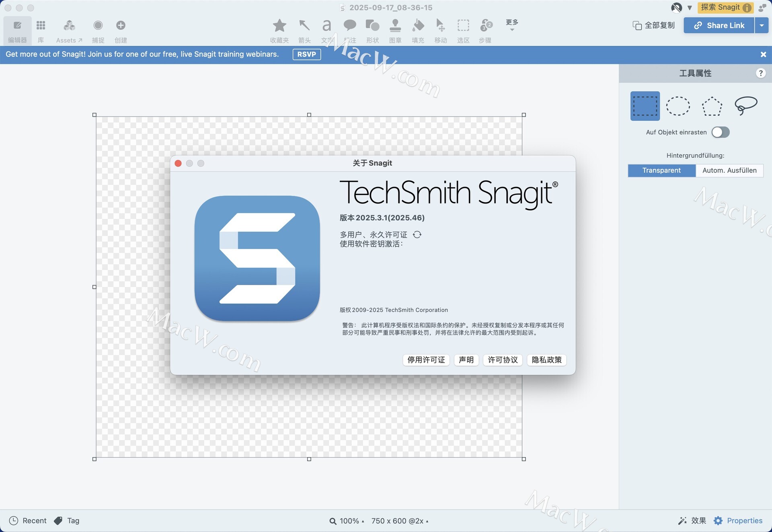
Task: Click the account avatar icon in title bar
Action: click(676, 8)
